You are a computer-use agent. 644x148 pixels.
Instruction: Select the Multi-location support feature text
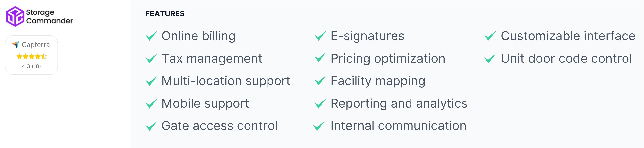click(226, 81)
